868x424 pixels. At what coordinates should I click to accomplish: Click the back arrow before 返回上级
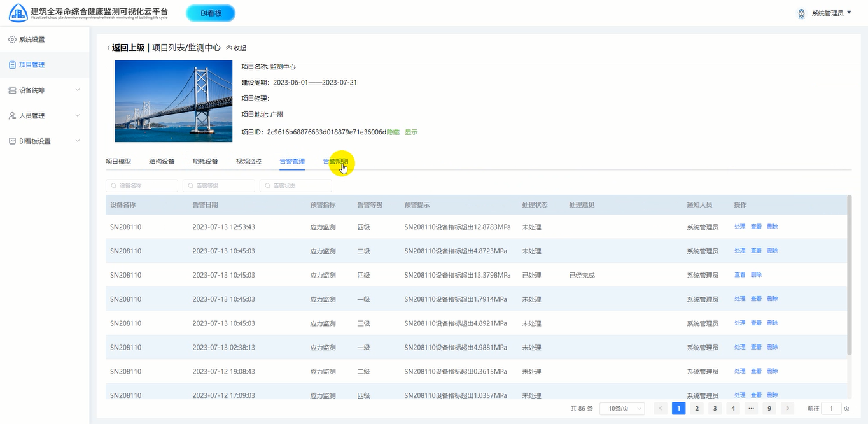tap(108, 48)
